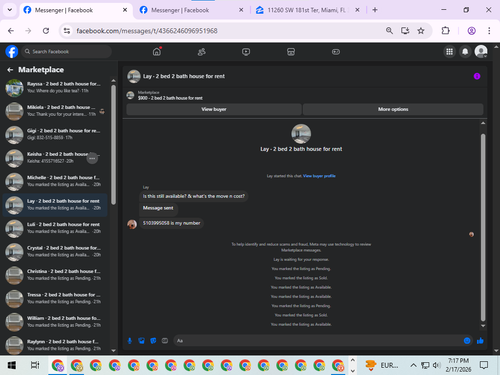Open the William conversation

click(x=55, y=322)
